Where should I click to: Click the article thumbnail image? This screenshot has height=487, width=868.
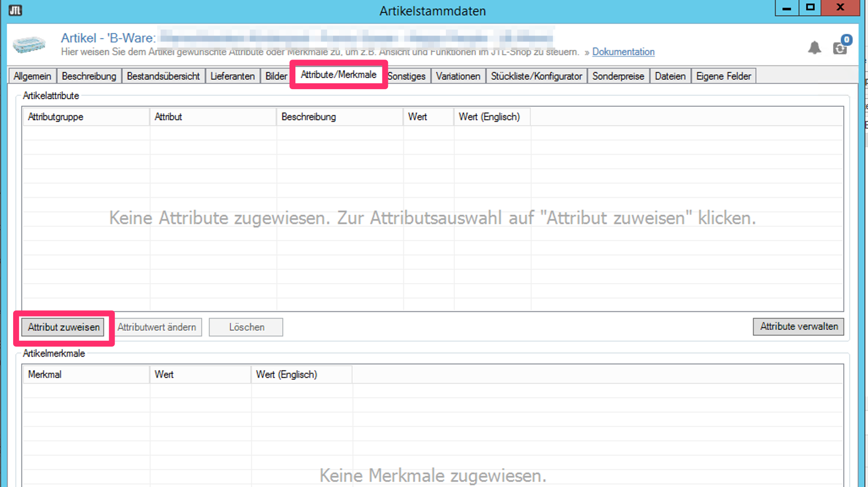29,44
